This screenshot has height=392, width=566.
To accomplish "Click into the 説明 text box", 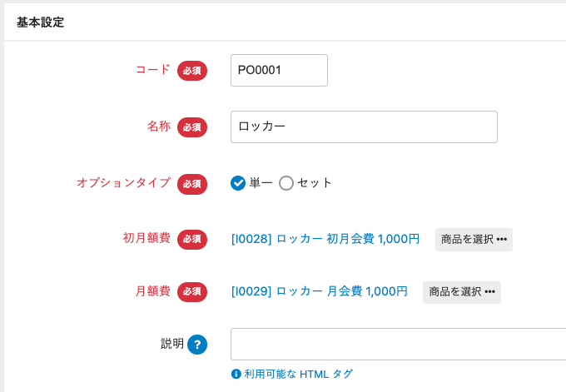I will coord(398,344).
